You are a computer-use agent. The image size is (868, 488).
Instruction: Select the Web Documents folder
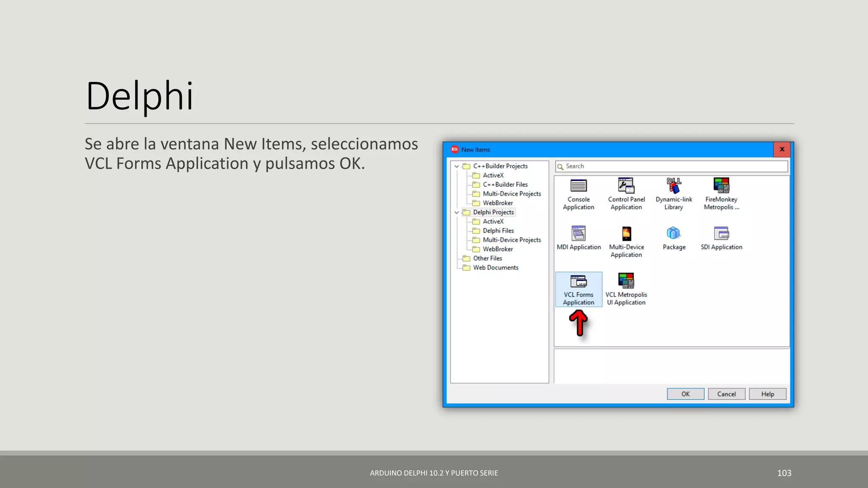(491, 268)
